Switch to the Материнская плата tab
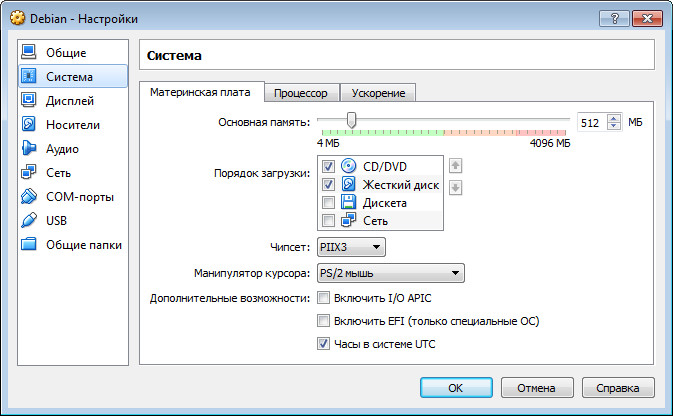Viewport: 673px width, 416px height. point(200,92)
